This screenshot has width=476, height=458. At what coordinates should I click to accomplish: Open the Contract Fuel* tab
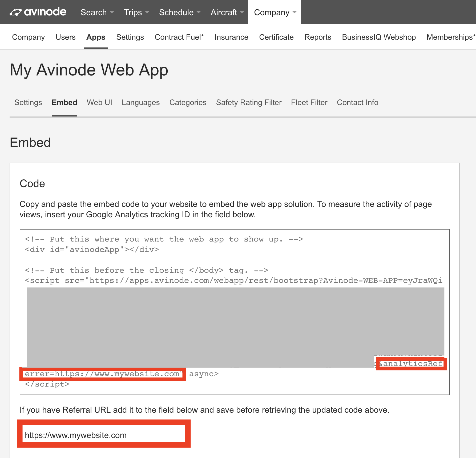179,37
